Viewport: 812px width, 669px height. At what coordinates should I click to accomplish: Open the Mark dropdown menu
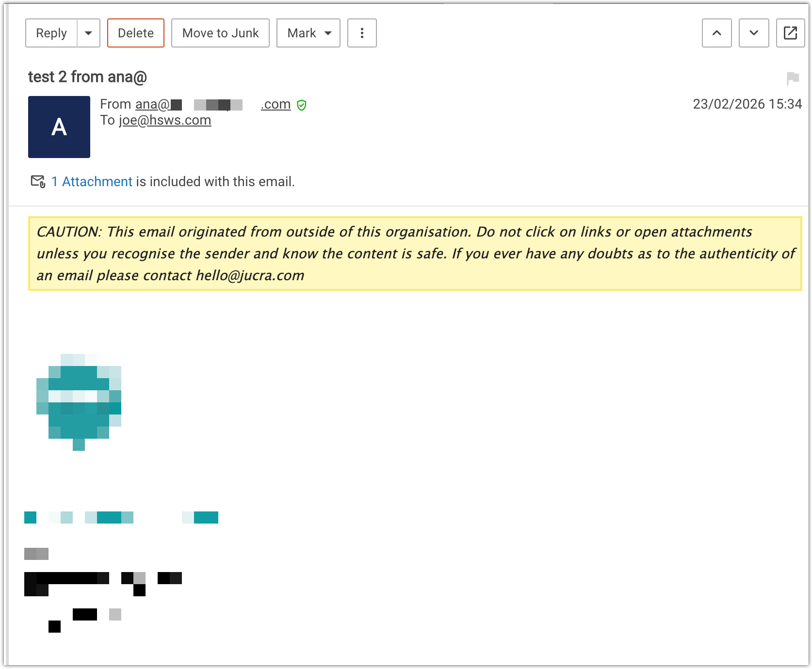[308, 33]
